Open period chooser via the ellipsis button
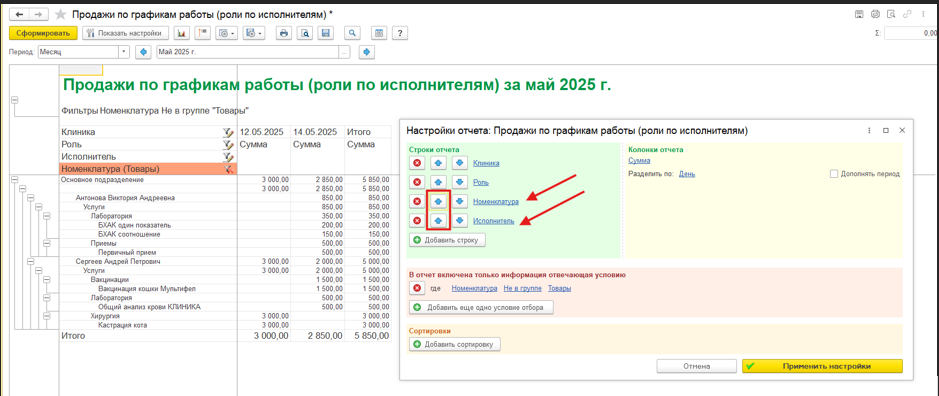Screen dimensions: 939x396 point(344,52)
